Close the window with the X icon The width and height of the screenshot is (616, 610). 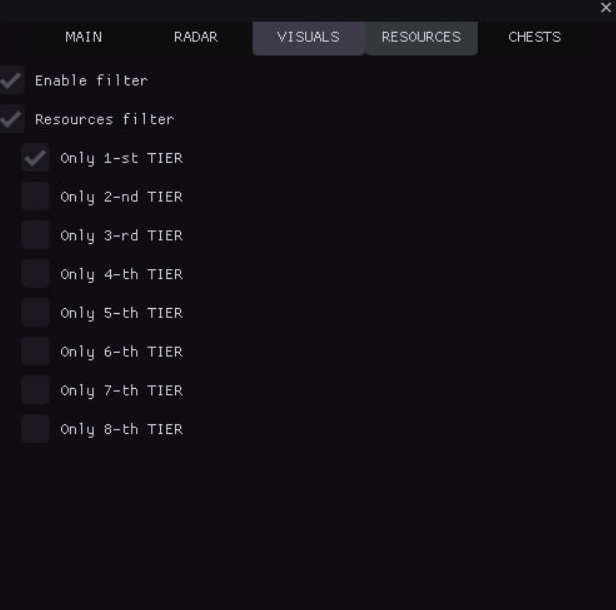coord(605,7)
